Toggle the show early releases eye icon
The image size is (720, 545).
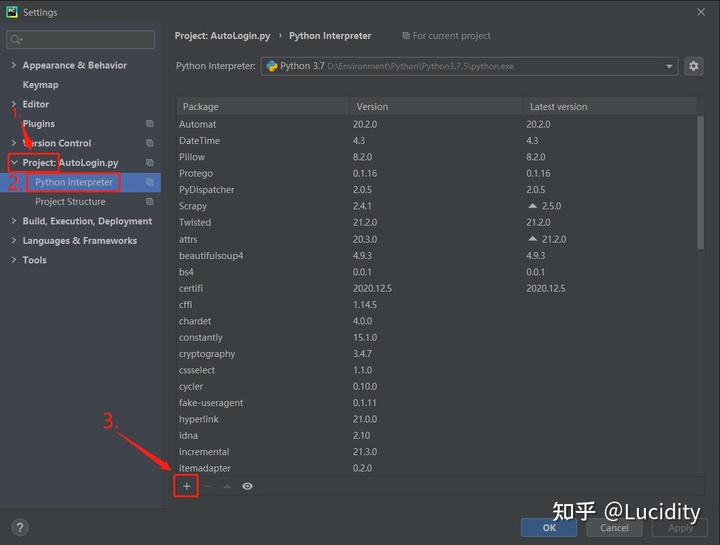click(x=248, y=486)
